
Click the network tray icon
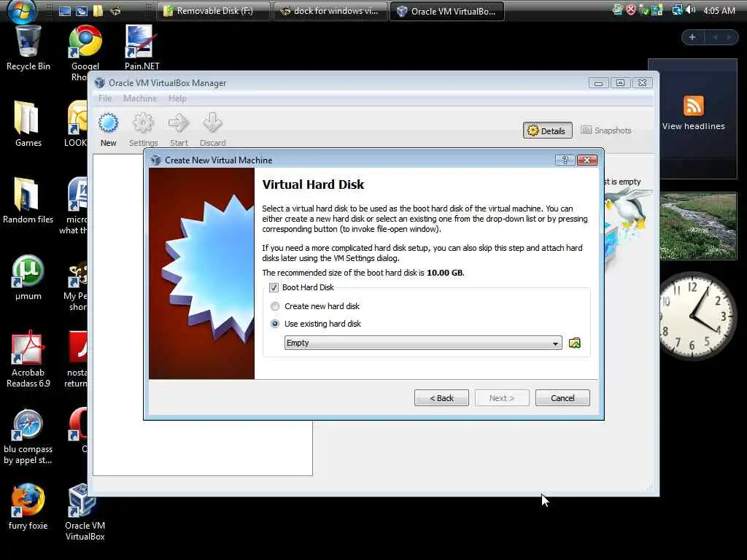(676, 10)
